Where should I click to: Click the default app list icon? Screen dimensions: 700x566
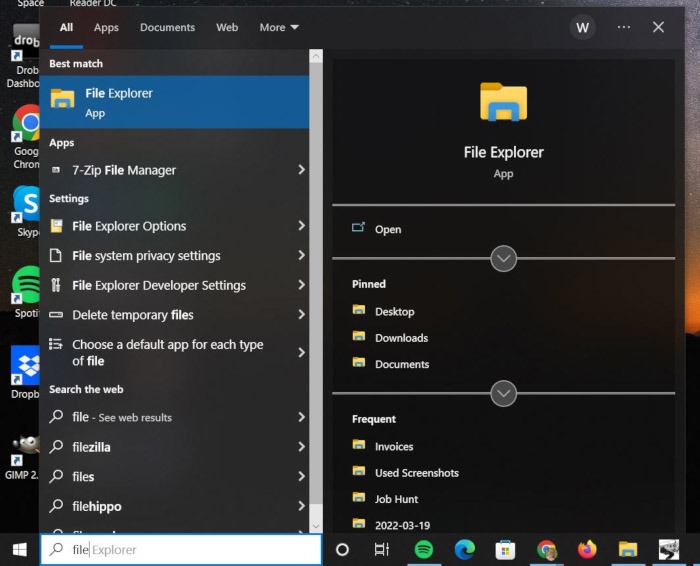pyautogui.click(x=56, y=344)
